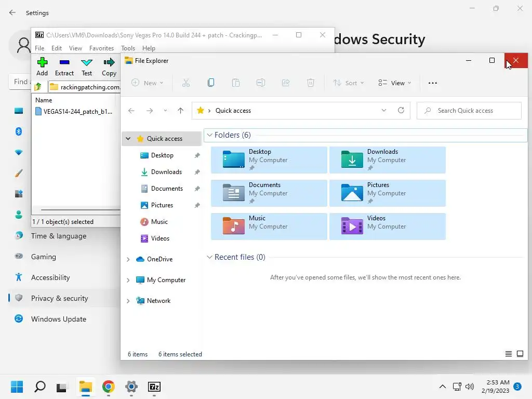
Task: Click the Copy icon in File Explorer toolbar
Action: [x=211, y=83]
